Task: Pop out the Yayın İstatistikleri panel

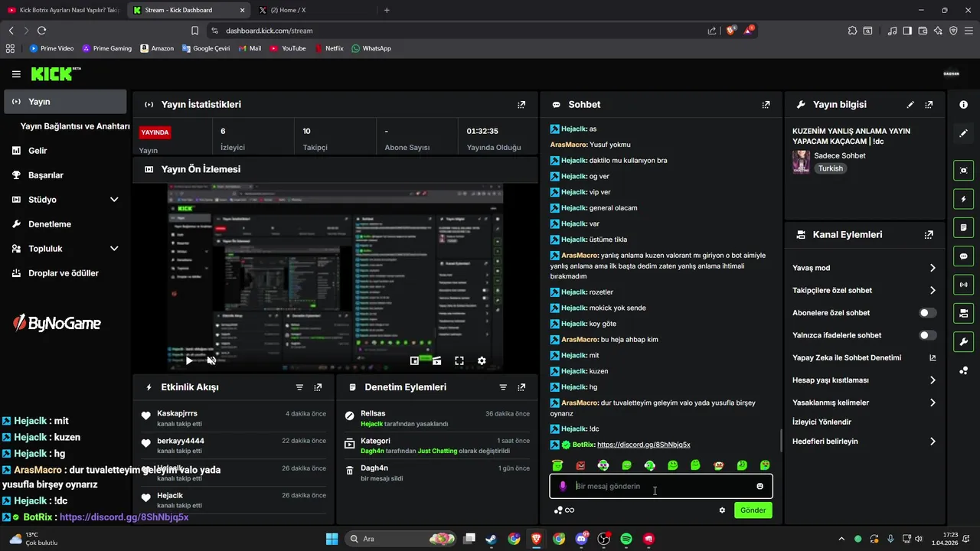Action: coord(521,105)
